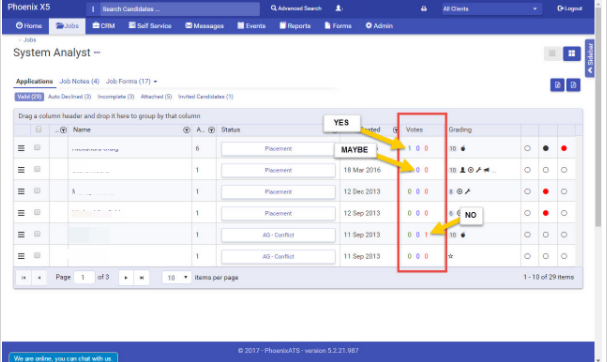Open the online chat widget at bottom

(63, 358)
